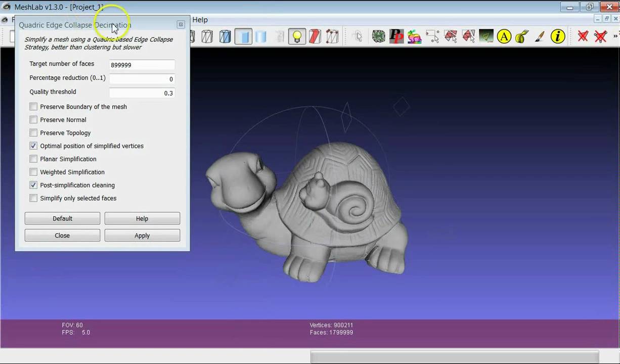Click the green alignment tool icon

point(486,36)
